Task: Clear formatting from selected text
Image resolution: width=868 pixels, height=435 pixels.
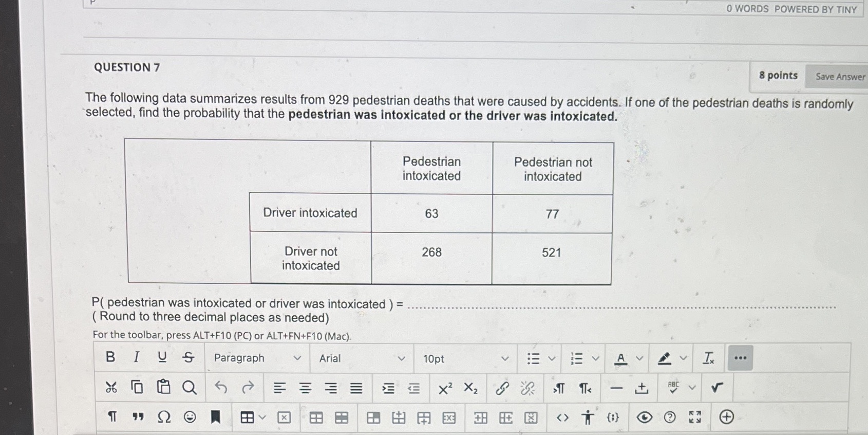Action: coord(708,358)
